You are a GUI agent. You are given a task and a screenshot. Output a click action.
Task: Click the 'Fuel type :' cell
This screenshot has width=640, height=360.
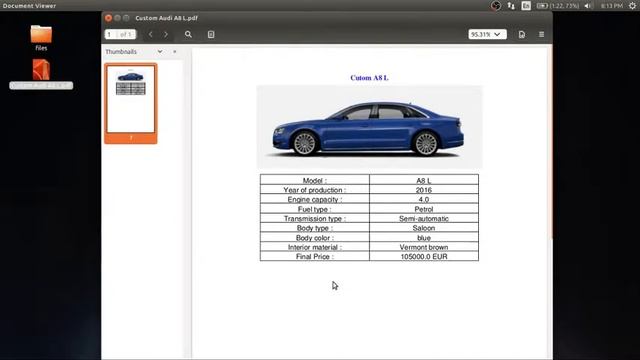pos(315,209)
